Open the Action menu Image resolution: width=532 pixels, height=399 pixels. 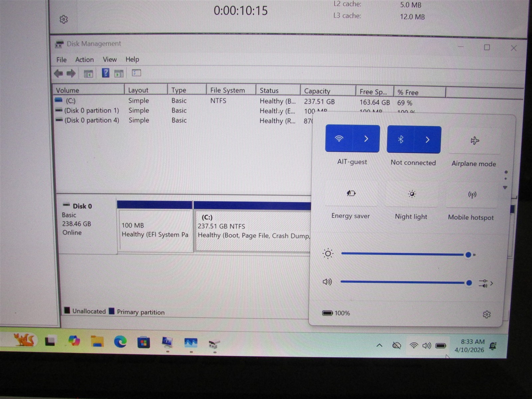click(x=84, y=60)
